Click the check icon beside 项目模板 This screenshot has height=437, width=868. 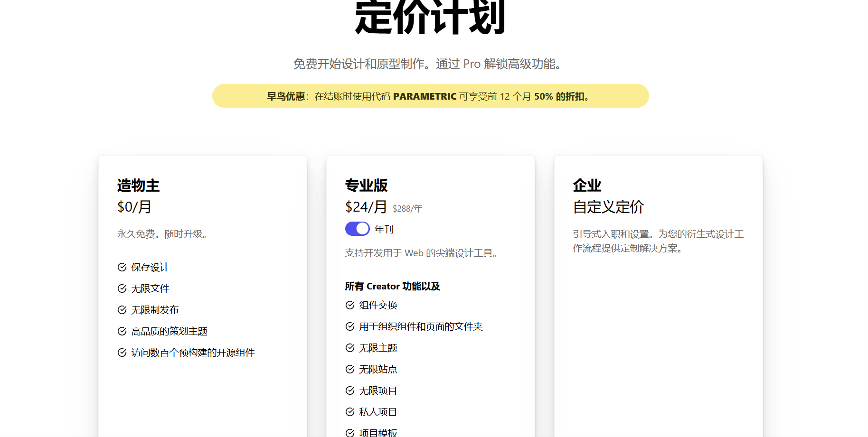click(x=350, y=433)
